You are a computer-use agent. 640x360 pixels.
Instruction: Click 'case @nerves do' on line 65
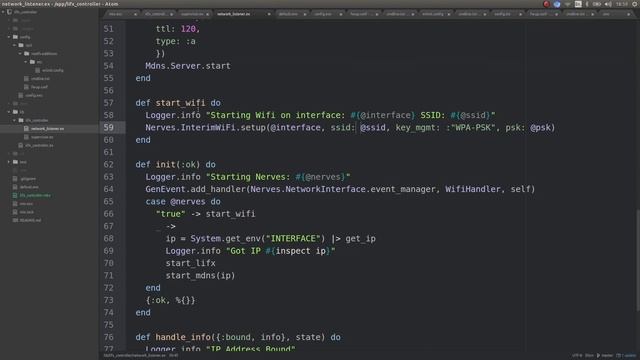coord(183,202)
